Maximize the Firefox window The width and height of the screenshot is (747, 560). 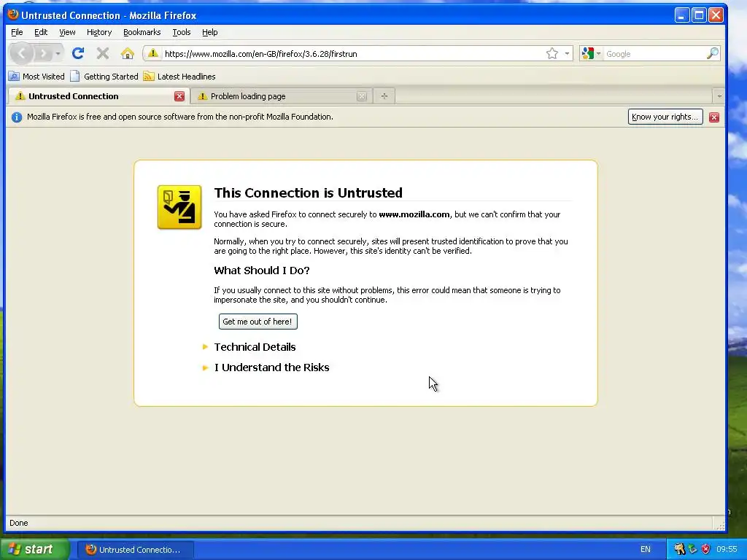(699, 15)
